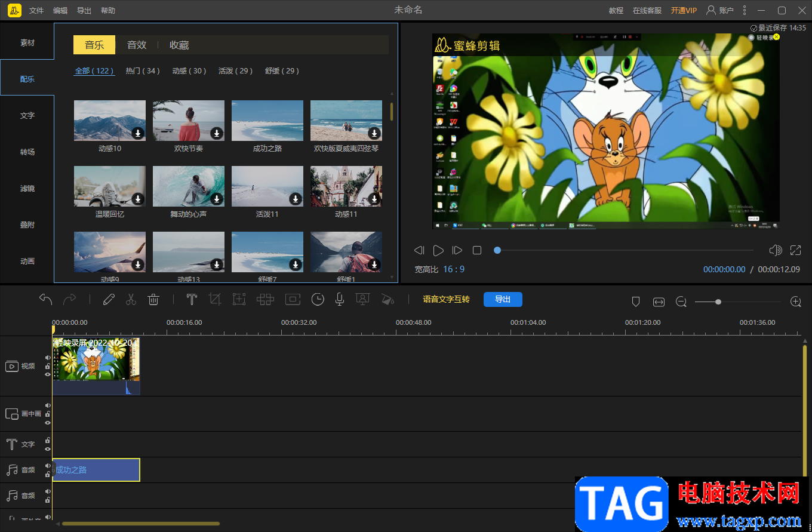Filter music by 动感 (30)
Image resolution: width=812 pixels, height=532 pixels.
click(189, 71)
